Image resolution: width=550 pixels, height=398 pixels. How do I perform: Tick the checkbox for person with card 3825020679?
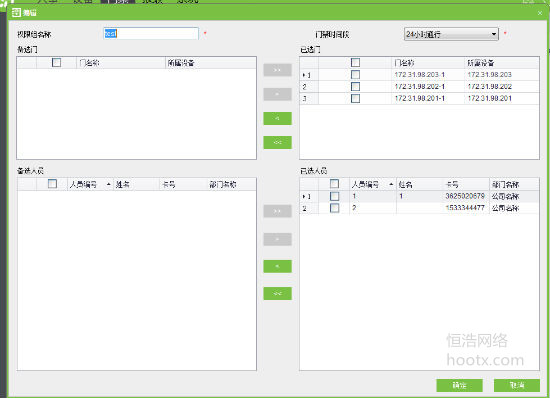335,196
